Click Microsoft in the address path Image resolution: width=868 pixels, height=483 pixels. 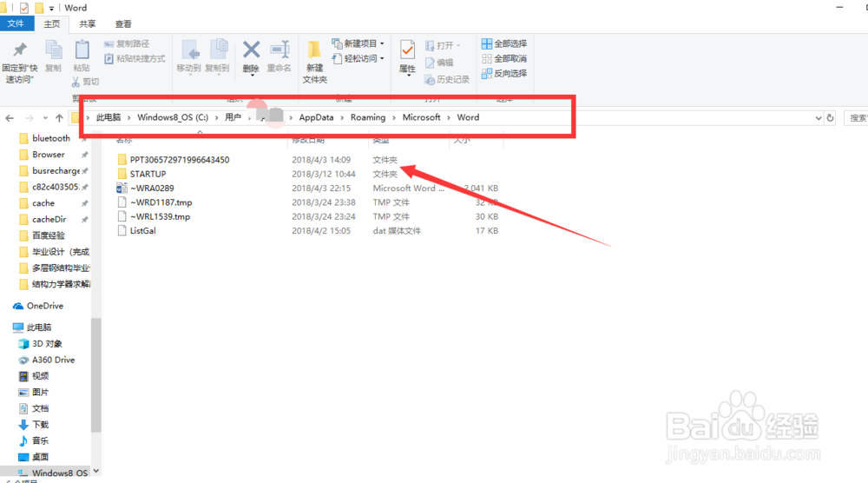pos(421,117)
